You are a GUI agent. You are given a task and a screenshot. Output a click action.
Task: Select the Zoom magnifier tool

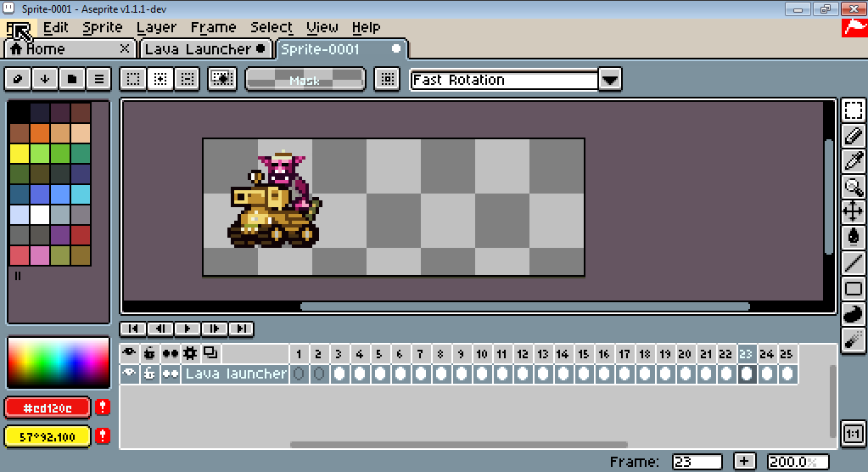853,187
